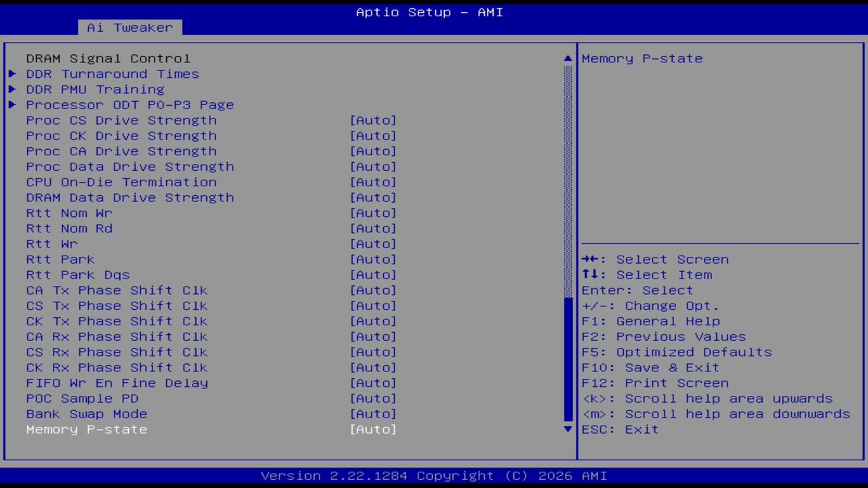Viewport: 868px width, 488px height.
Task: Change CK Rx Phase Shift Clk value
Action: [373, 368]
